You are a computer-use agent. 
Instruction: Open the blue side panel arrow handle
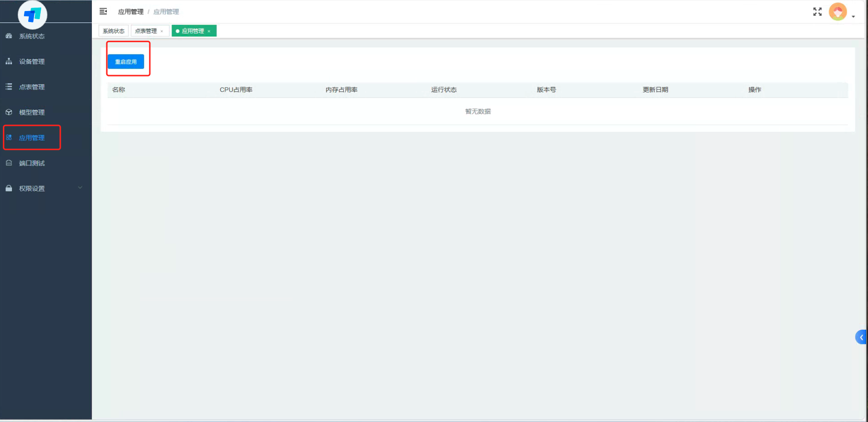coord(861,337)
